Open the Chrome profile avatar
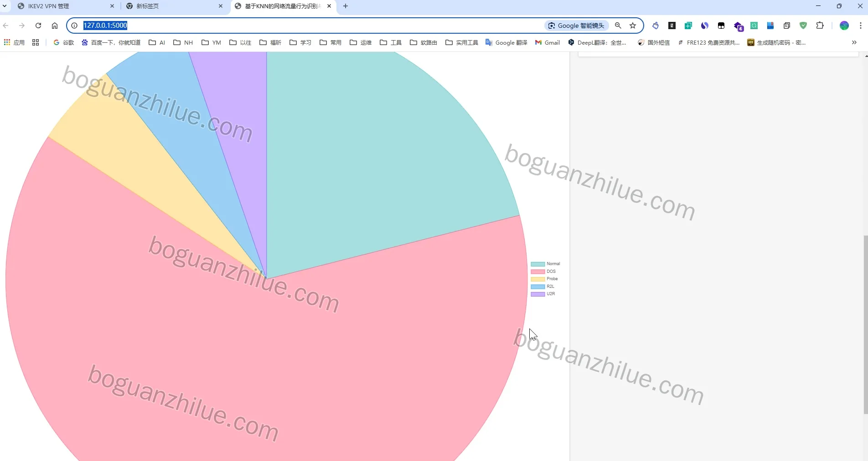The image size is (868, 461). pyautogui.click(x=844, y=26)
